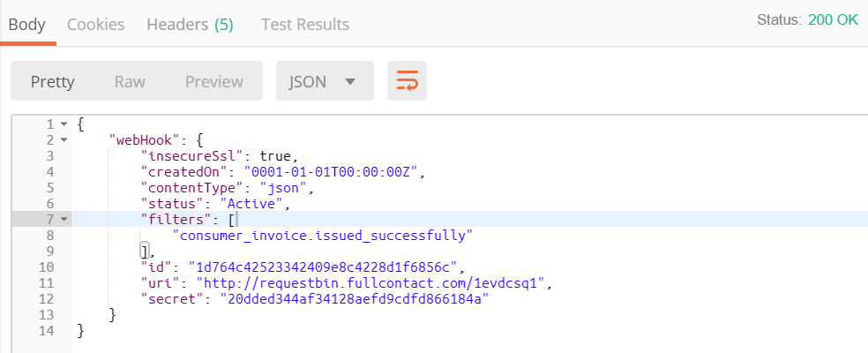Open the Cookies tab
This screenshot has width=868, height=353.
tap(95, 24)
